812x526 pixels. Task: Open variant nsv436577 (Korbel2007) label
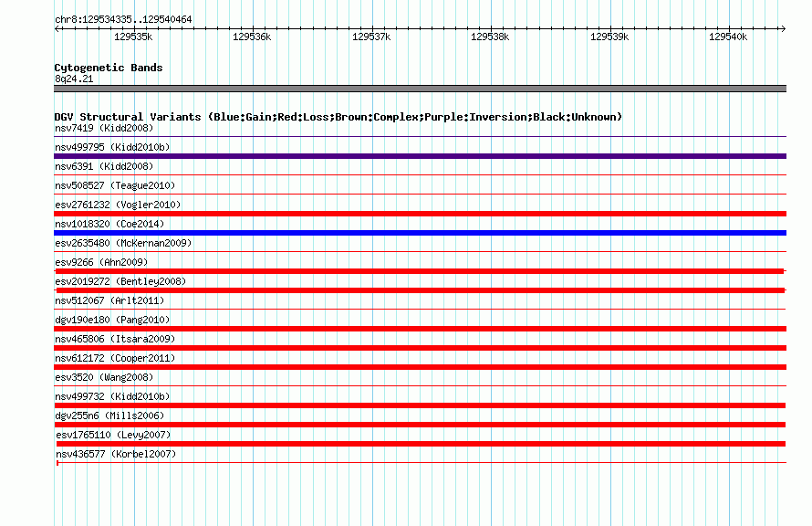116,454
